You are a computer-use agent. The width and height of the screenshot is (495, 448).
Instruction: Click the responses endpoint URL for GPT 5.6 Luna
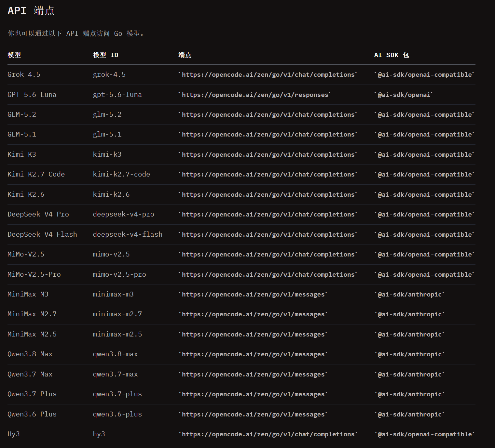click(255, 95)
